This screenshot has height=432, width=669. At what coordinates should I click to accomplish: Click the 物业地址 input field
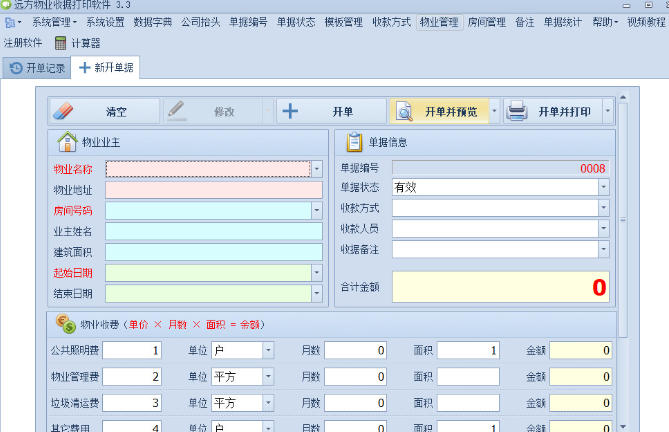pos(214,190)
